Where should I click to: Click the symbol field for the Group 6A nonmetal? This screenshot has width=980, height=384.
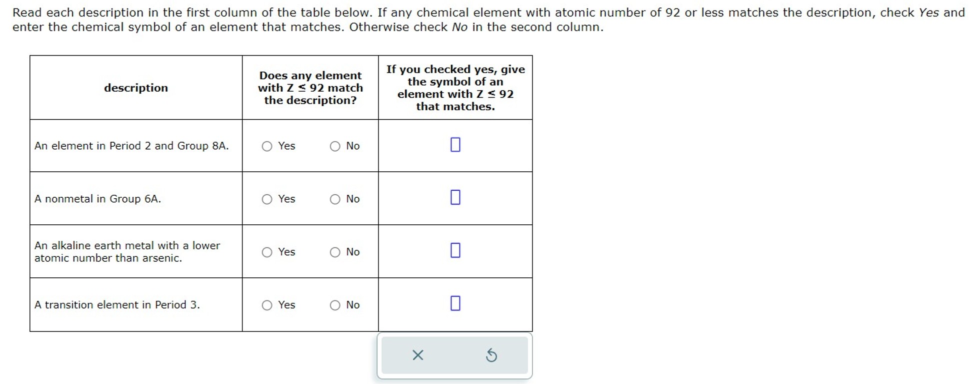point(454,198)
